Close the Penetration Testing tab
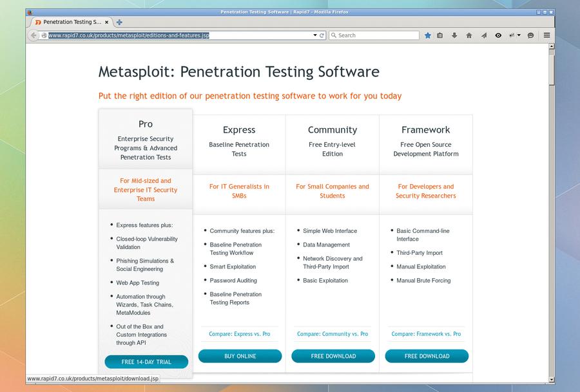This screenshot has width=580, height=392. click(106, 22)
